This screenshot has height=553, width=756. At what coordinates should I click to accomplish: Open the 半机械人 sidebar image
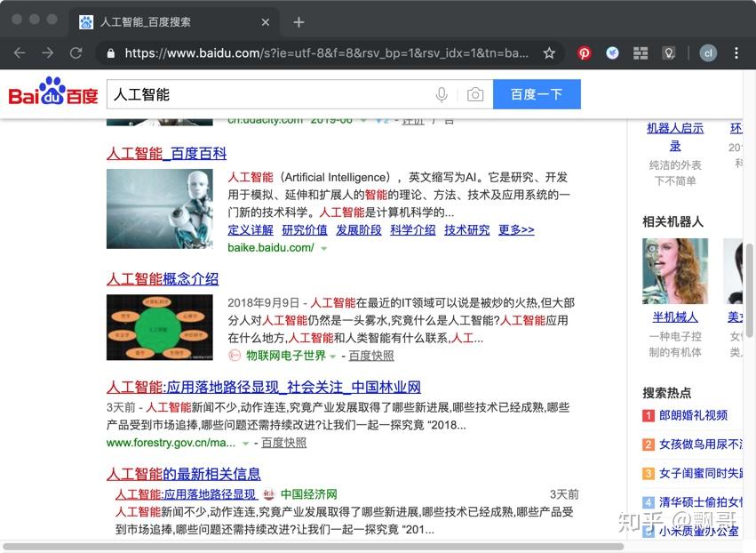click(675, 270)
